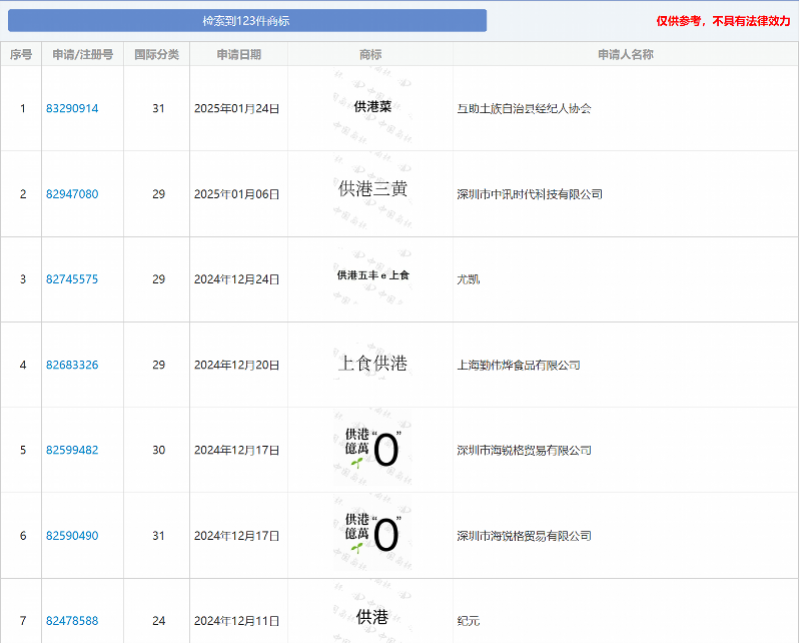The image size is (800, 643).
Task: Click date 2024年12月17日 in row 6
Action: [237, 536]
